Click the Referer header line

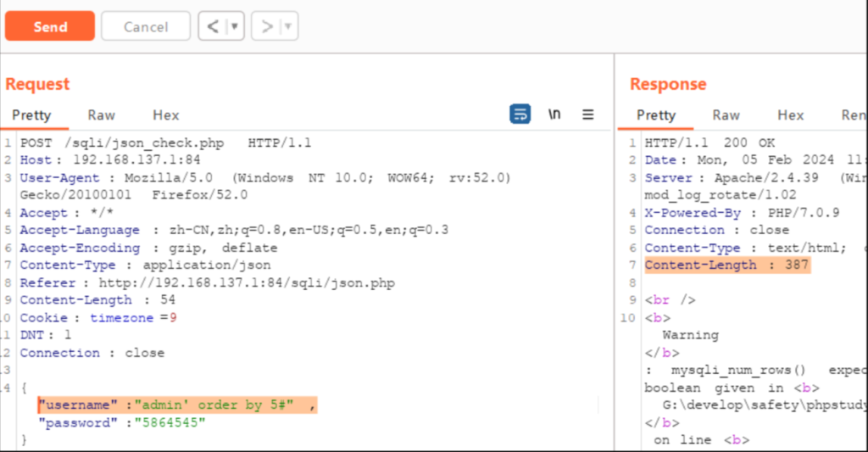point(207,282)
